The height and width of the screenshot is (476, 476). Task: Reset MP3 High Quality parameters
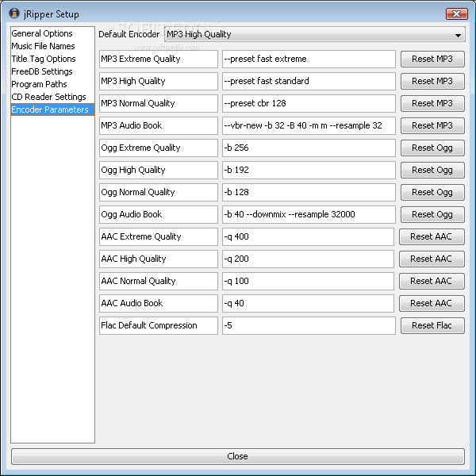click(432, 81)
